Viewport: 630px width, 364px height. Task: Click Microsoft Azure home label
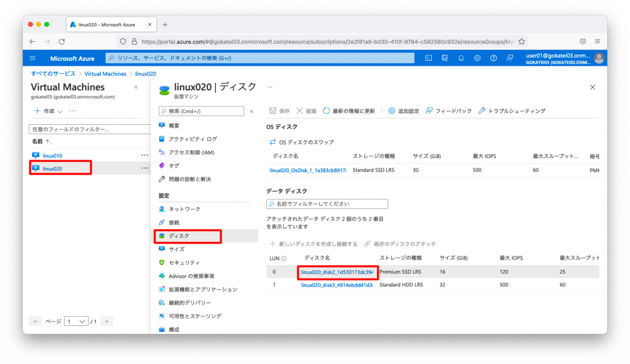point(73,58)
